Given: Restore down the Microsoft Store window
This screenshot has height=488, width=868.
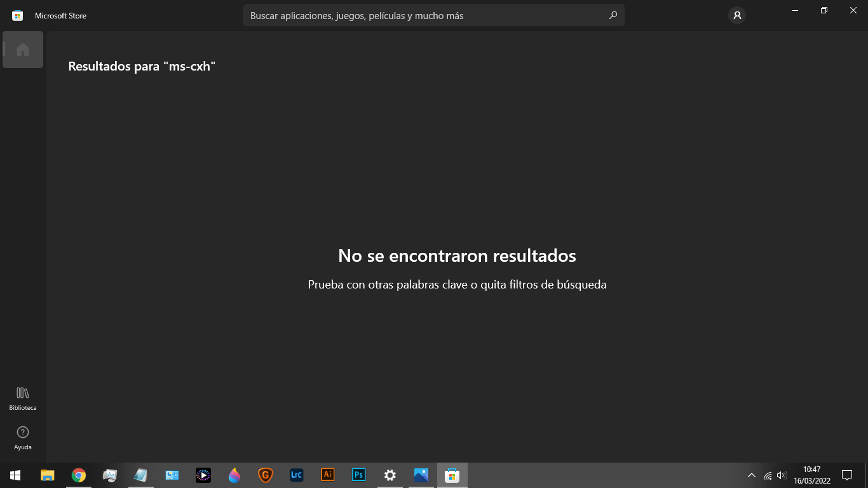Looking at the screenshot, I should [x=824, y=10].
